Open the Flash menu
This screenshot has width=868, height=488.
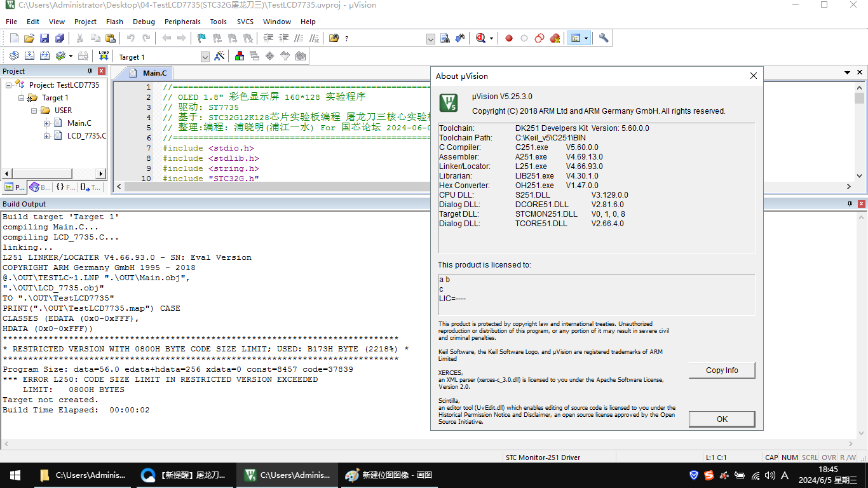(114, 22)
